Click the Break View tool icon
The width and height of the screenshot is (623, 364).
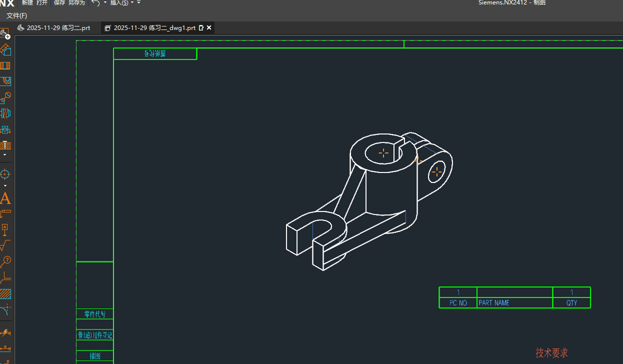pyautogui.click(x=5, y=113)
